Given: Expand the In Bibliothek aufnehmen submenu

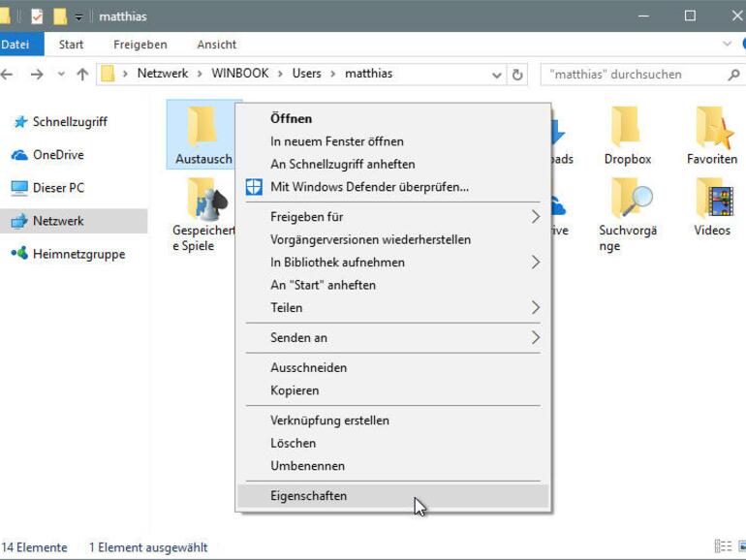Looking at the screenshot, I should [x=393, y=263].
